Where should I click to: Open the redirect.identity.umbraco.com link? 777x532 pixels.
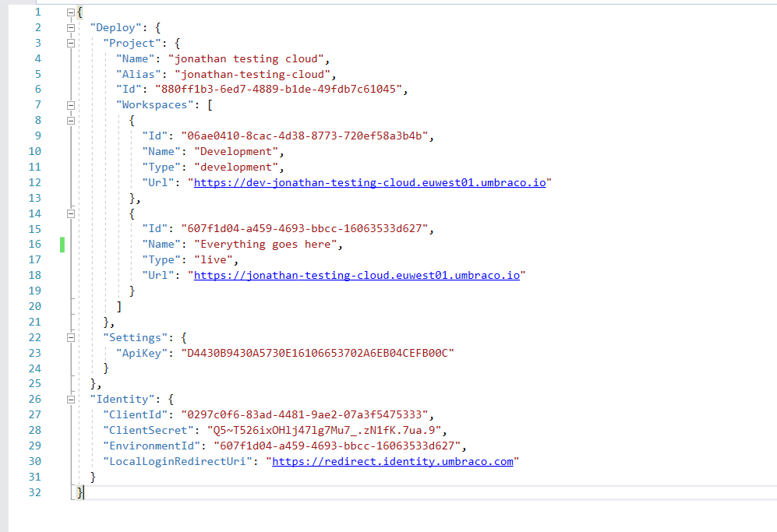point(393,461)
